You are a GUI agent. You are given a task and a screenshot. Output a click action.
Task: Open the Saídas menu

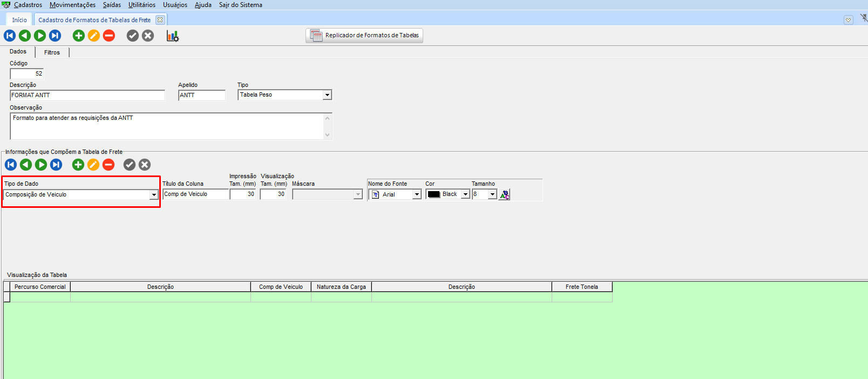coord(112,5)
